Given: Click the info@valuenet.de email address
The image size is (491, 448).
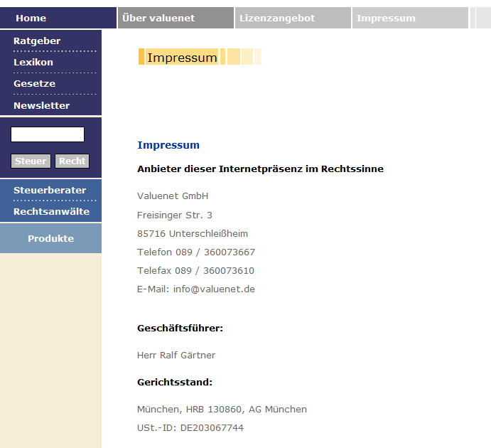Looking at the screenshot, I should tap(214, 289).
